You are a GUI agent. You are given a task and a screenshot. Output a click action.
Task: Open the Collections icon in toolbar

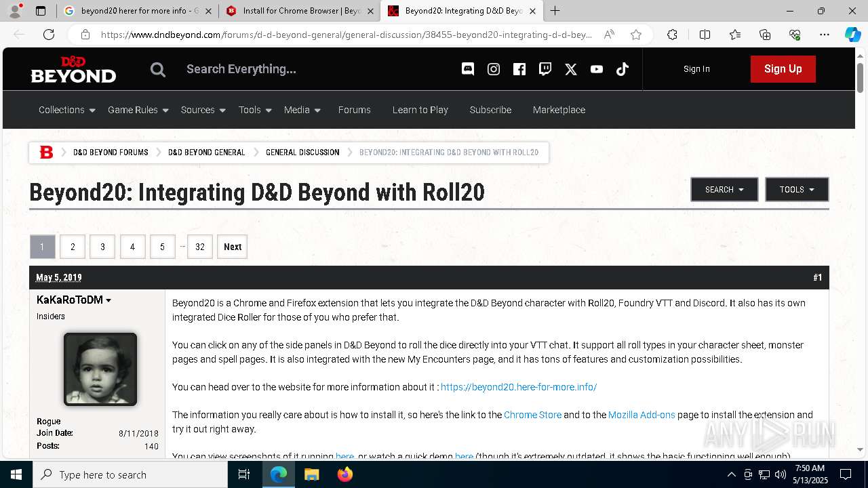[765, 35]
